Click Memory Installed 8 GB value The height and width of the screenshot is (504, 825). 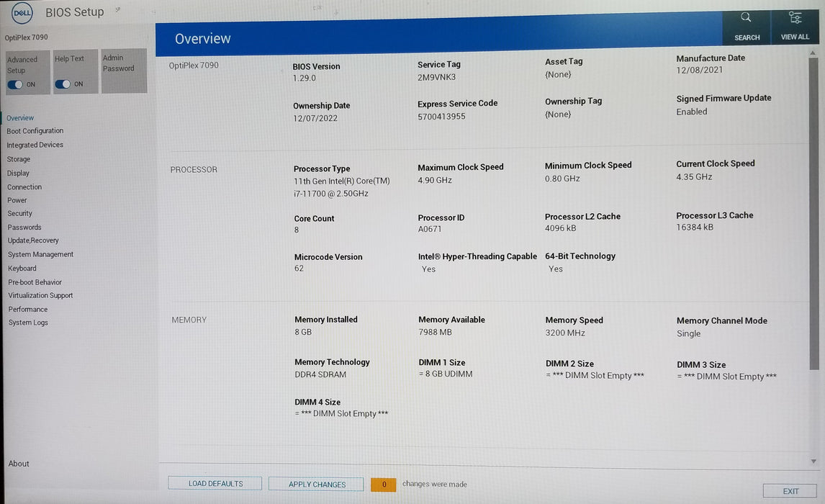click(x=303, y=332)
